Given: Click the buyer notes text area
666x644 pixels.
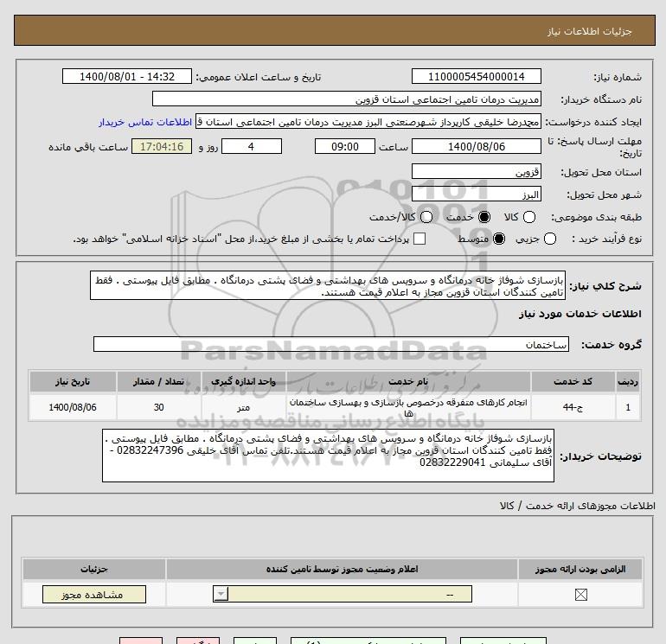Looking at the screenshot, I should [x=328, y=456].
